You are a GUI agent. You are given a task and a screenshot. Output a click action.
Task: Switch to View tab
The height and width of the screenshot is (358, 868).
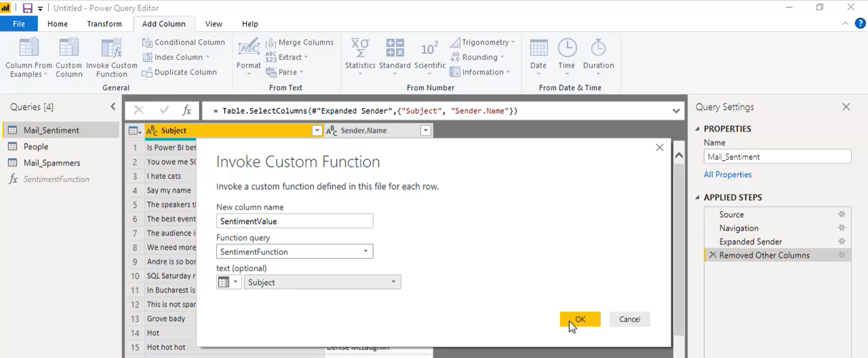coord(213,24)
